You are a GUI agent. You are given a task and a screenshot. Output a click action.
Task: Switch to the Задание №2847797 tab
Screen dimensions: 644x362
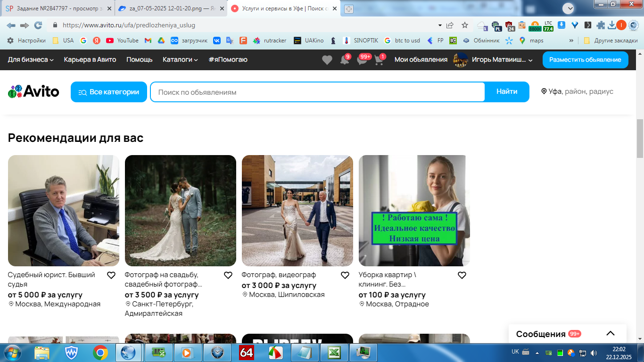[x=58, y=9]
